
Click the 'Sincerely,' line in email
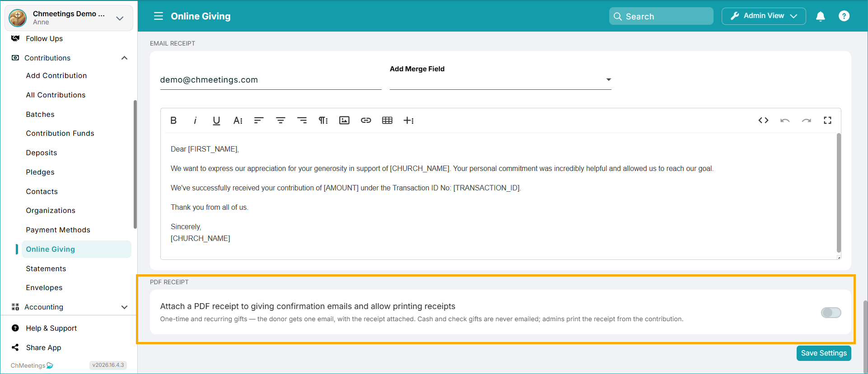(186, 226)
